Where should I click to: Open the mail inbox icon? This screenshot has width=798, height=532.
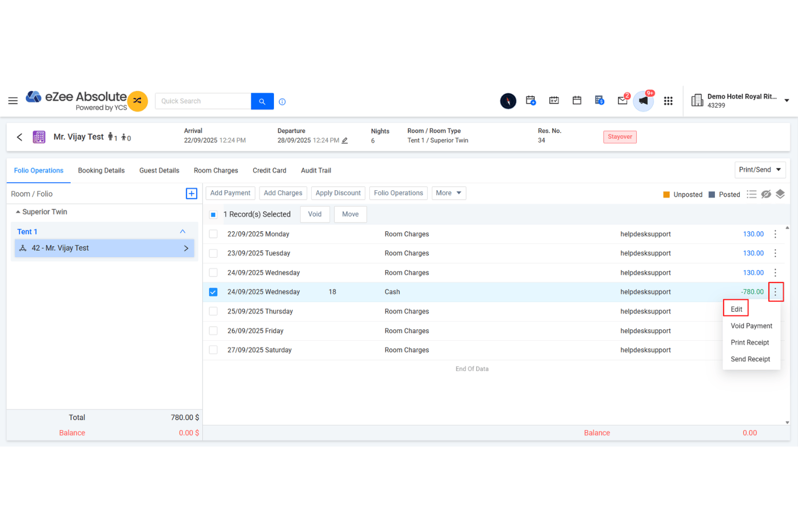623,100
